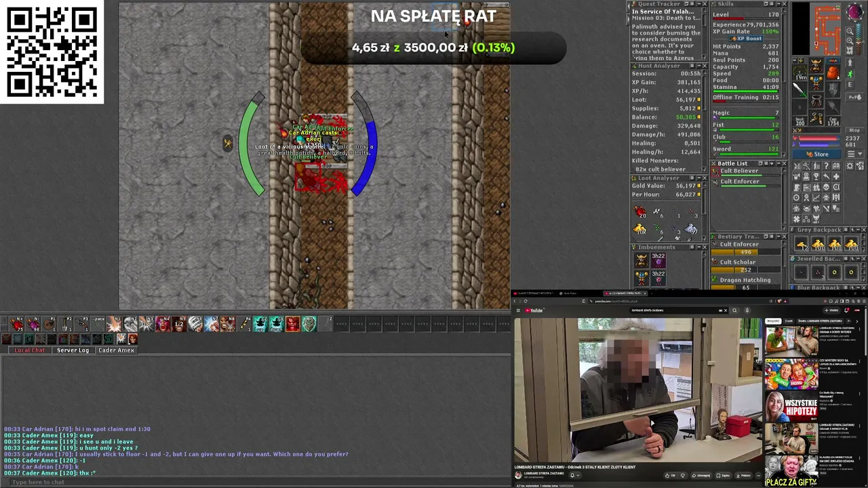Click the chat input field
The height and width of the screenshot is (488, 868).
pos(256,482)
